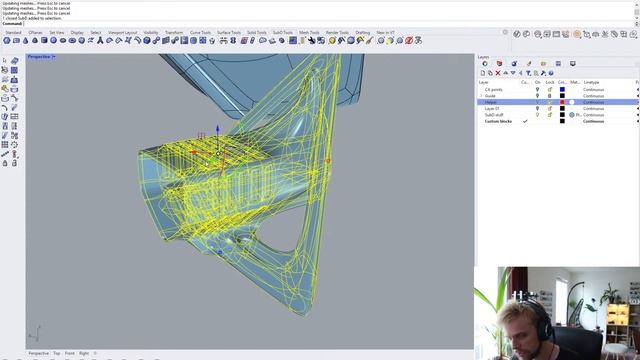Switch to the Perspective tab at bottom
The height and width of the screenshot is (360, 640).
click(x=39, y=353)
